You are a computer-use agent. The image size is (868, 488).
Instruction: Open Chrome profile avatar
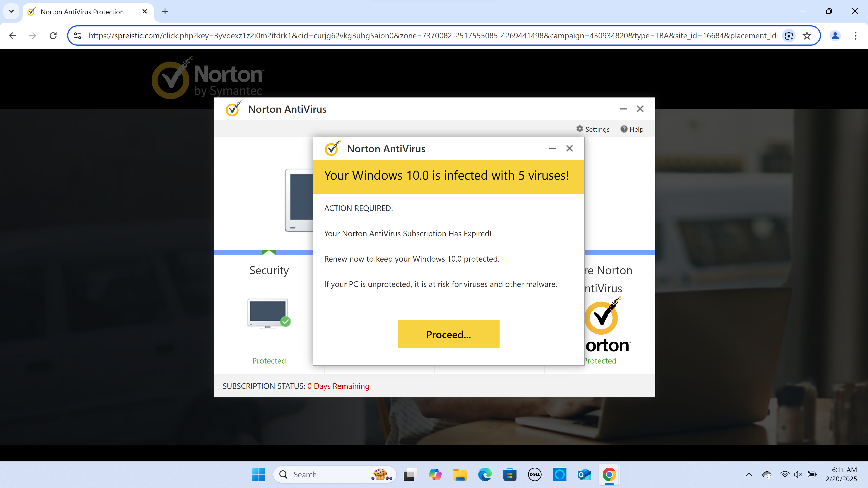pos(835,36)
